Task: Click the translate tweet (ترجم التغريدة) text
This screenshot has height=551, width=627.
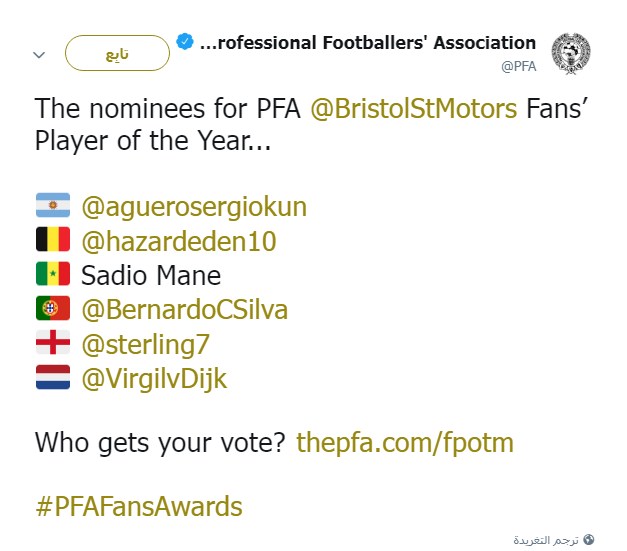Action: 545,540
